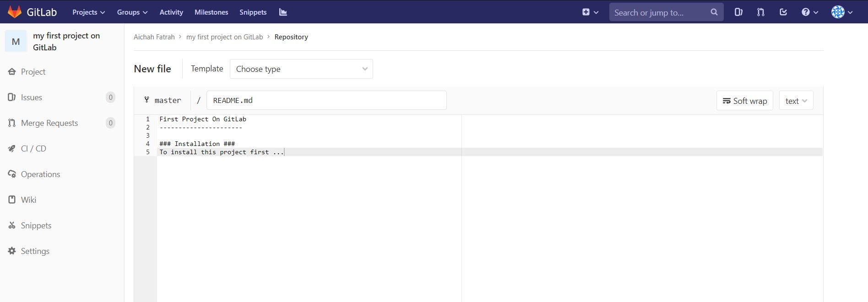Open merge requests icon in top bar
The width and height of the screenshot is (868, 302).
761,12
